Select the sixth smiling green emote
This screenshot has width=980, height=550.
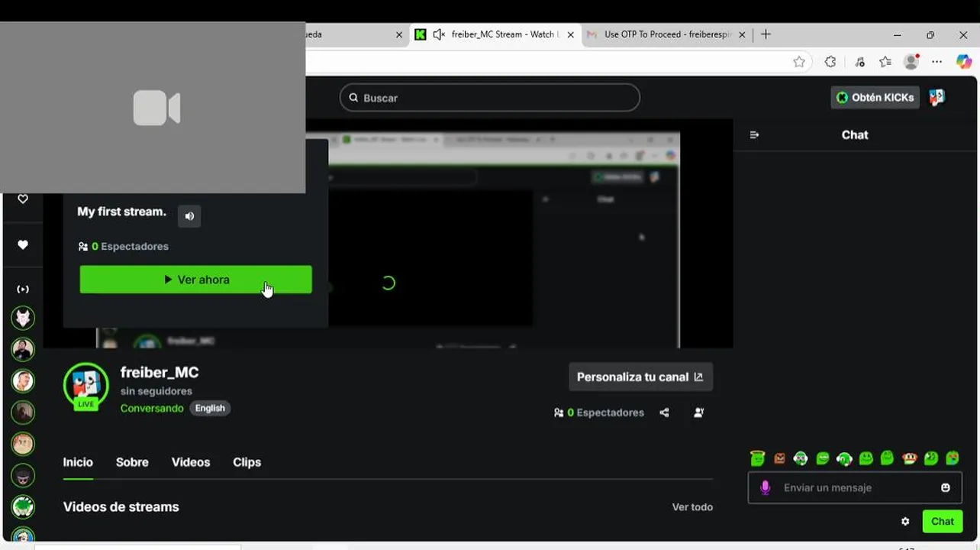(x=866, y=458)
